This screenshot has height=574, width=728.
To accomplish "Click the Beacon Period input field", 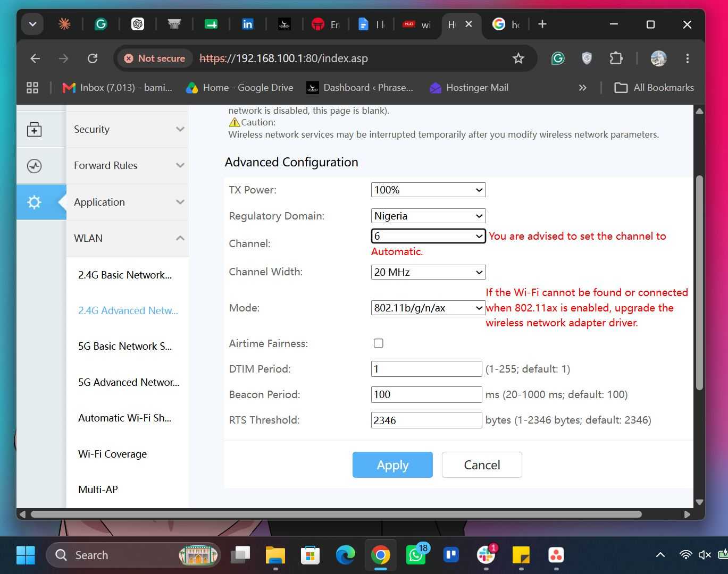I will (426, 394).
